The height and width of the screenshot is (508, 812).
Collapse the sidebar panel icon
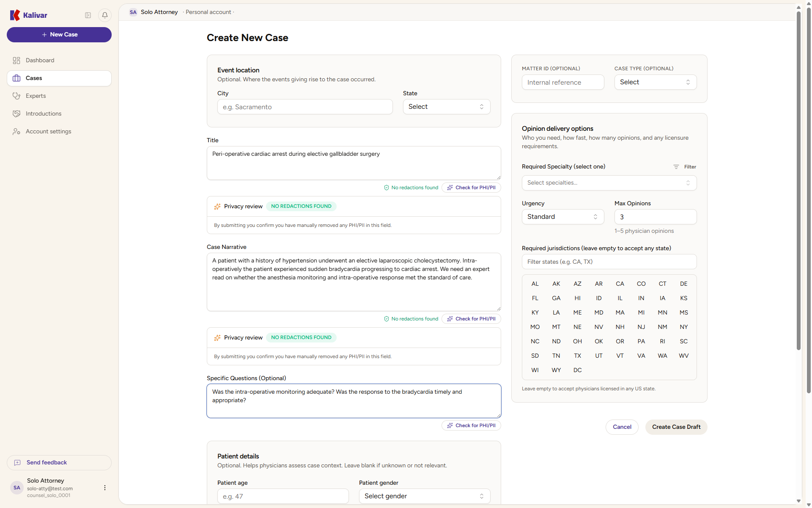point(88,15)
